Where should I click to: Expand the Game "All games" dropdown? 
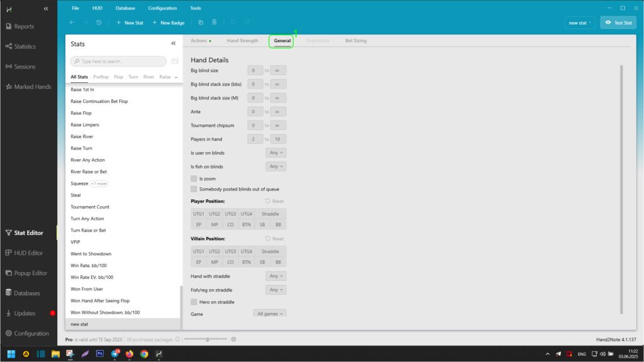[x=270, y=314]
